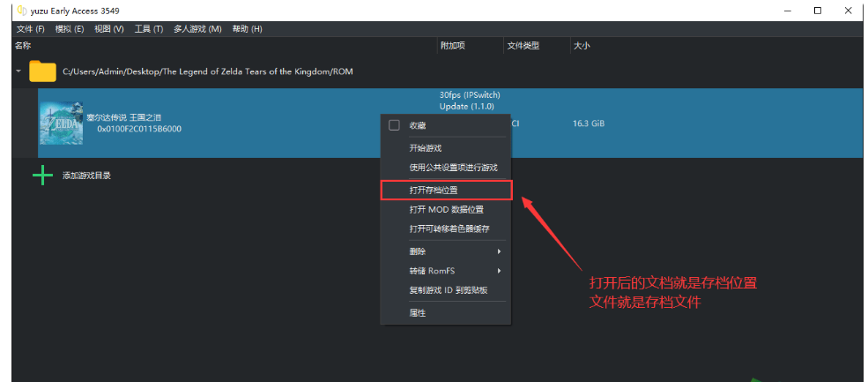
Task: Click the 30fps (IPSwitch) add-on text
Action: tap(470, 94)
